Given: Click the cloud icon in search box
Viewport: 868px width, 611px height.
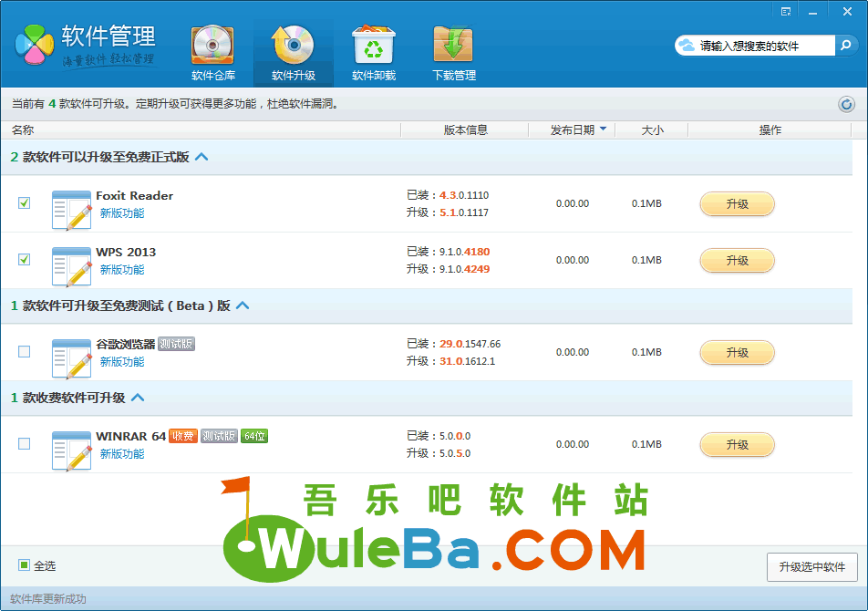Looking at the screenshot, I should [x=687, y=46].
